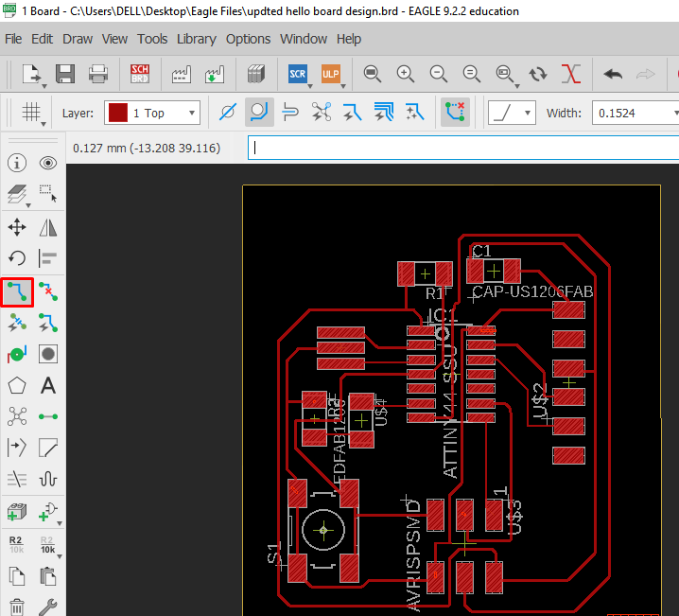Open the wire bend style dropdown
The image size is (679, 616).
click(512, 113)
